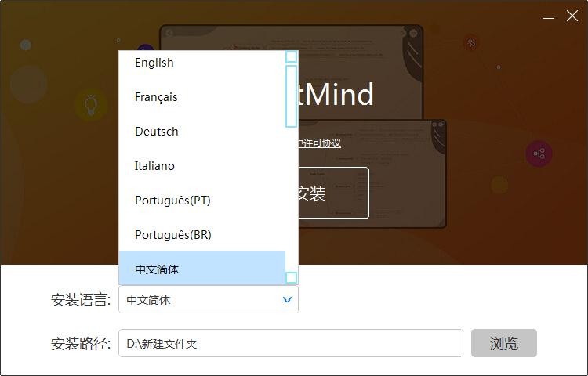
Task: Click the pink share nodes icon
Action: pyautogui.click(x=539, y=154)
